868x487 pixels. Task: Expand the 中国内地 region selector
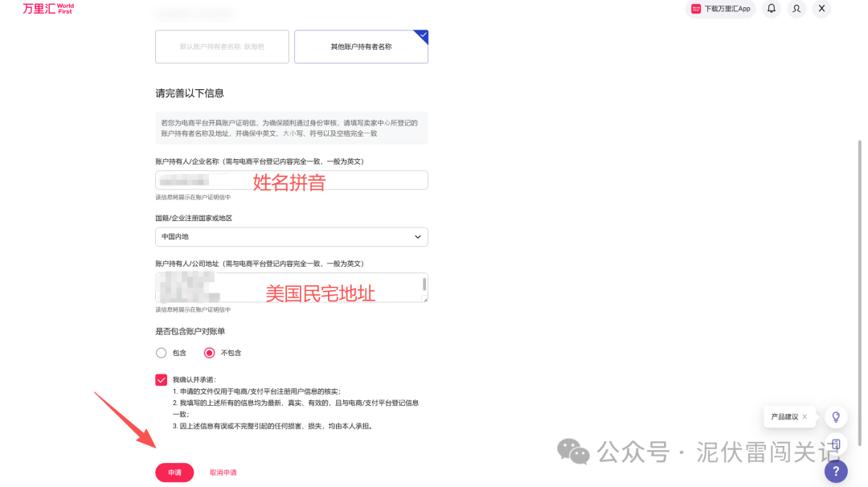[x=291, y=237]
